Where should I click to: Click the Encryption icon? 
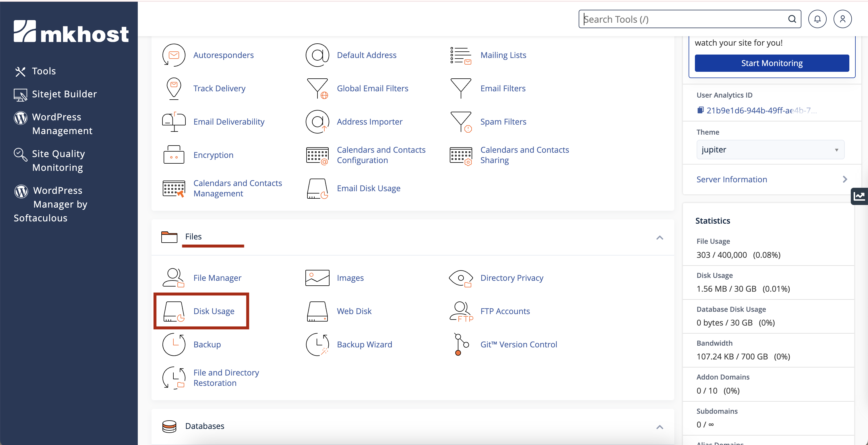pyautogui.click(x=174, y=155)
